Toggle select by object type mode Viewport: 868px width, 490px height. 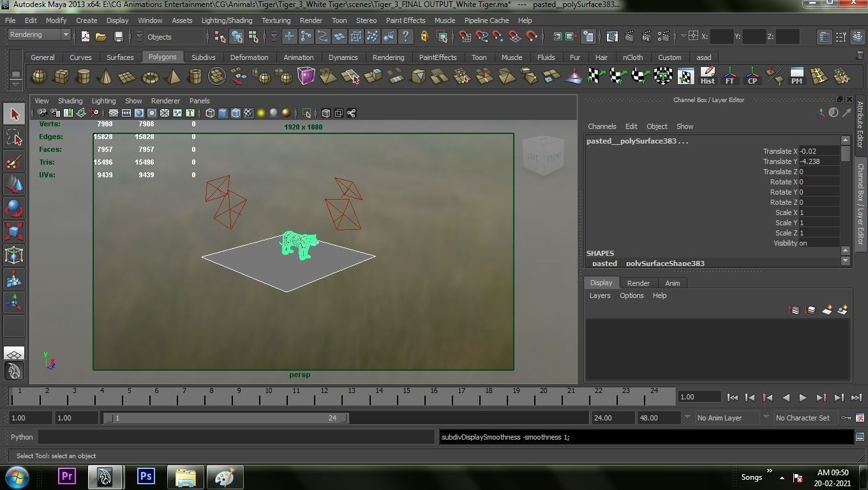point(237,36)
